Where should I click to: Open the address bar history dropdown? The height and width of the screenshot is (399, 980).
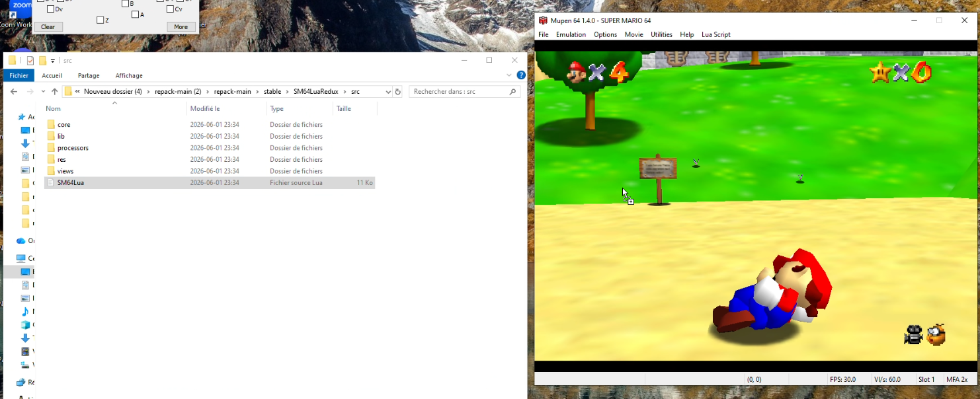coord(388,92)
